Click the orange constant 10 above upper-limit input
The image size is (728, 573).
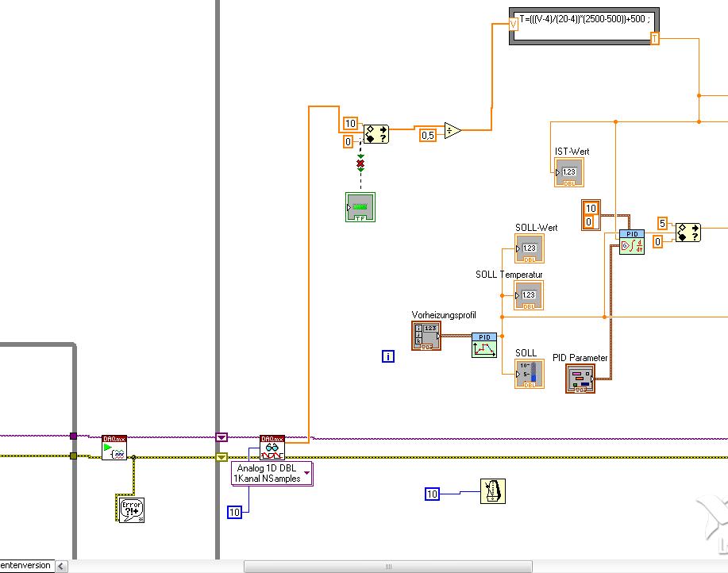click(x=351, y=124)
